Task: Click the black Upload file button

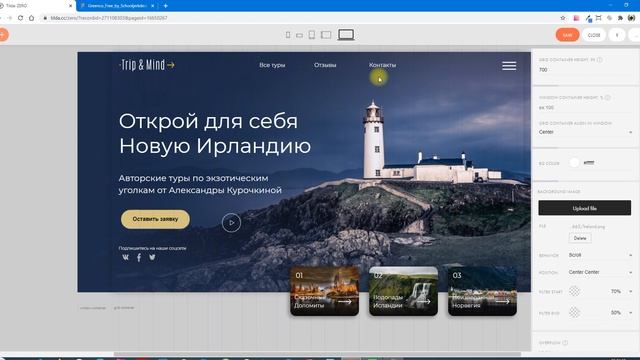Action: (584, 208)
